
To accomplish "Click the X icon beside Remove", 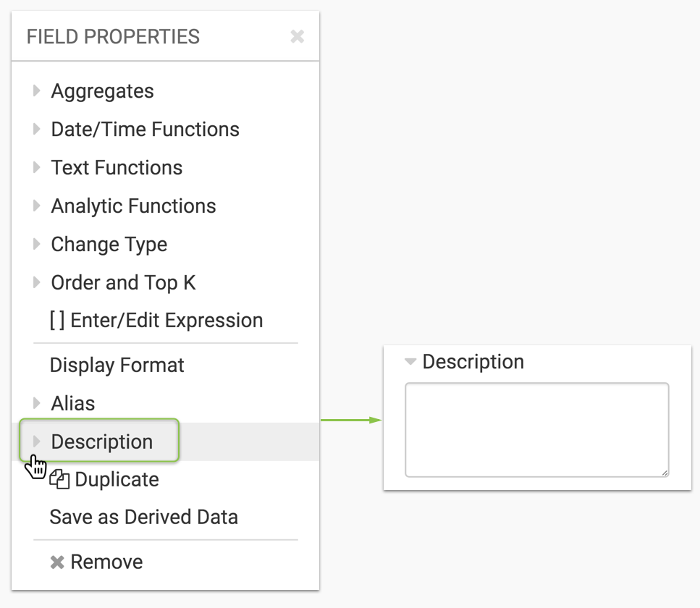I will tap(57, 562).
